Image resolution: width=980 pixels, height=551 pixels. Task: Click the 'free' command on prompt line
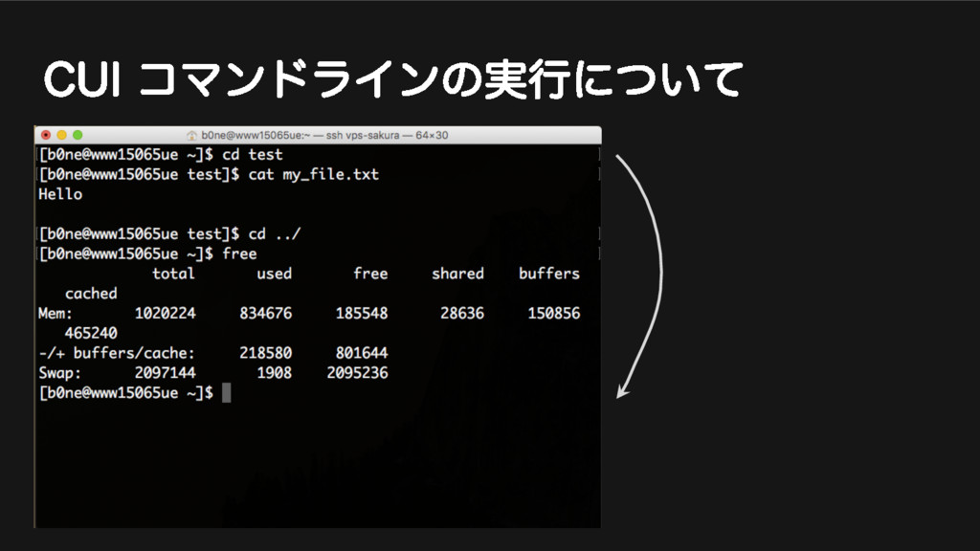click(239, 253)
